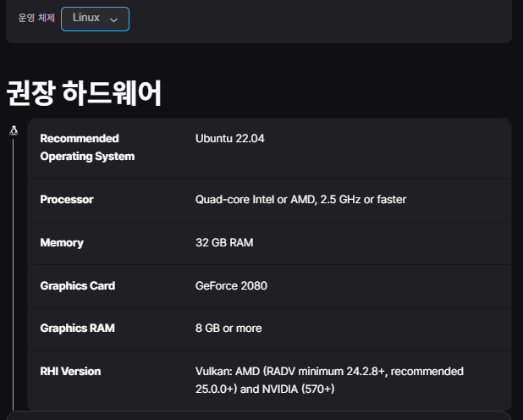Select the 32 GB RAM value
The image size is (523, 420).
click(224, 242)
